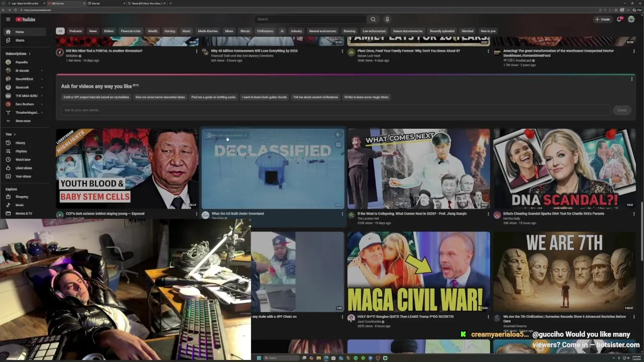This screenshot has width=644, height=362.
Task: Expand Show more subscriptions
Action: click(x=23, y=121)
